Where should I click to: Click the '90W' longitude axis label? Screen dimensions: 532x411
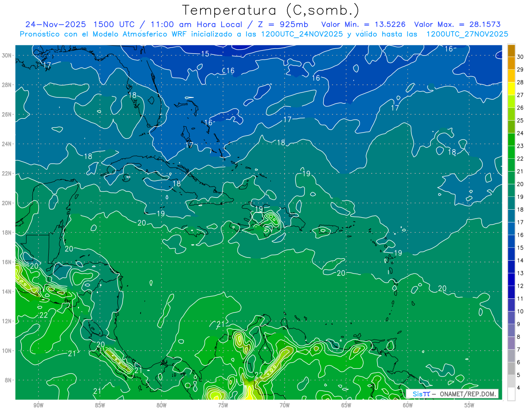[x=38, y=405]
